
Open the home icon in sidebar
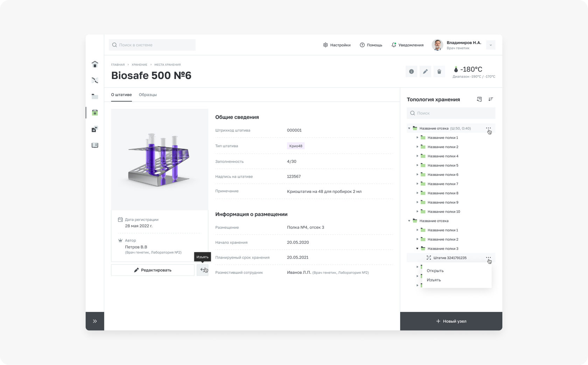pos(95,64)
